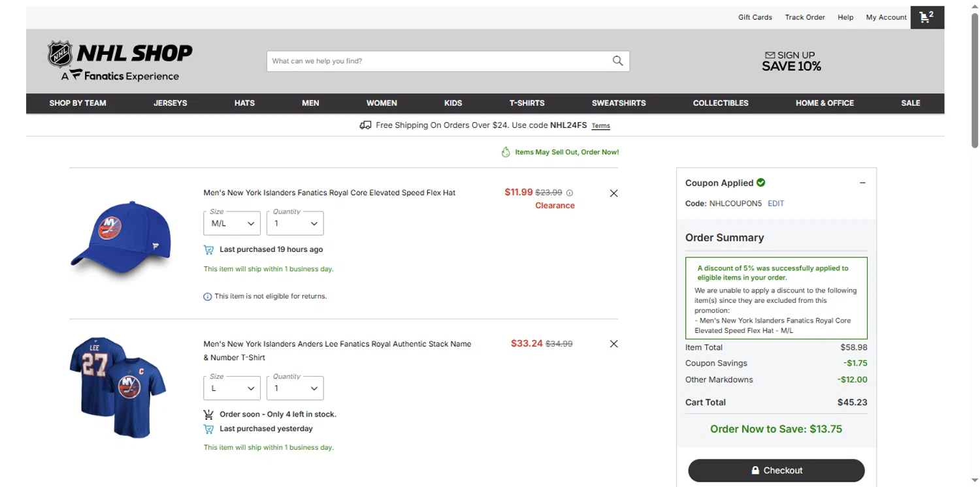Click the NHL Shop logo

pos(120,62)
